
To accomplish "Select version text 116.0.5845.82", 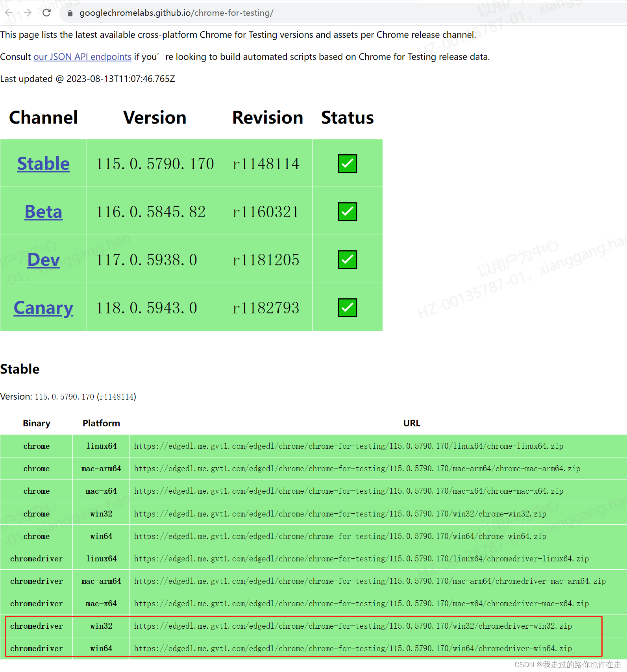I will point(151,212).
